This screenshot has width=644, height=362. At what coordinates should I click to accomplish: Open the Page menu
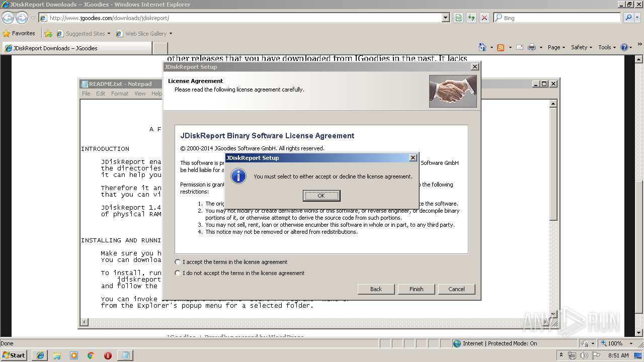[556, 47]
